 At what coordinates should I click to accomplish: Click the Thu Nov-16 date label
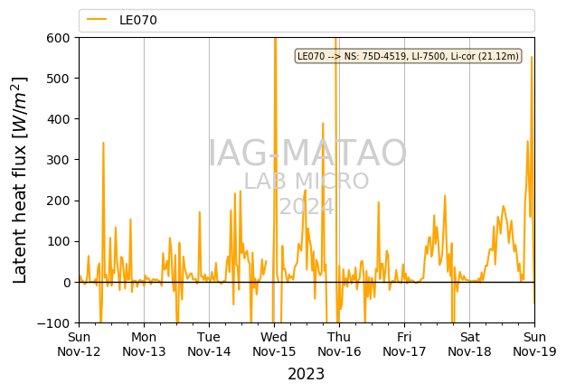pyautogui.click(x=339, y=344)
